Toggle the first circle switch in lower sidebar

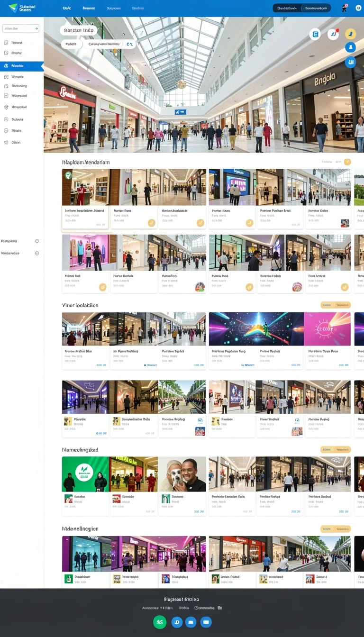coord(37,241)
